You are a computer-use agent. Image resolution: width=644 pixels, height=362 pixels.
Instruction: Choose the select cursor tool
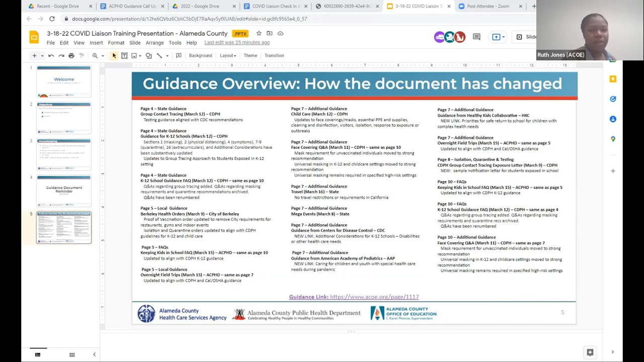(x=114, y=56)
